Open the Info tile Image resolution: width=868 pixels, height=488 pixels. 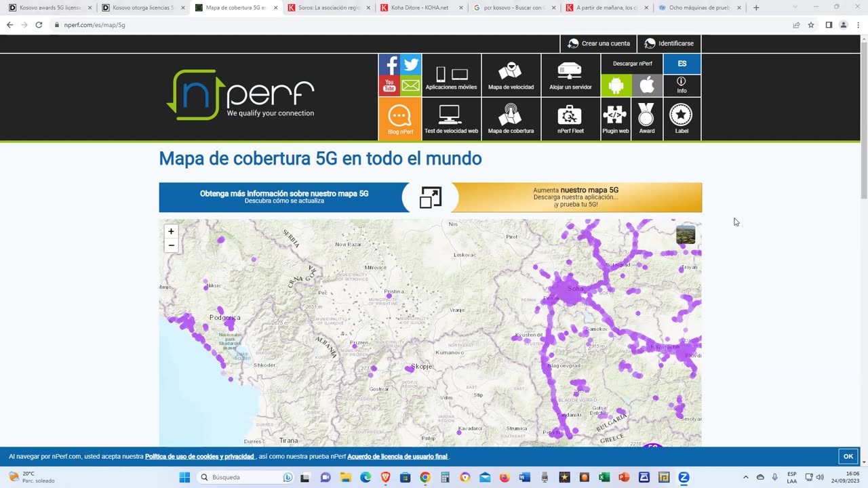[x=682, y=85]
